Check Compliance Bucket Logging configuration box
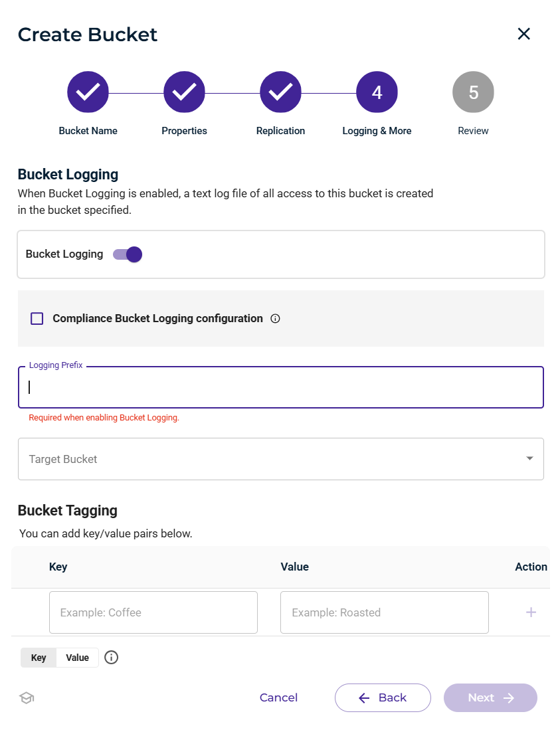The image size is (560, 732). (37, 319)
